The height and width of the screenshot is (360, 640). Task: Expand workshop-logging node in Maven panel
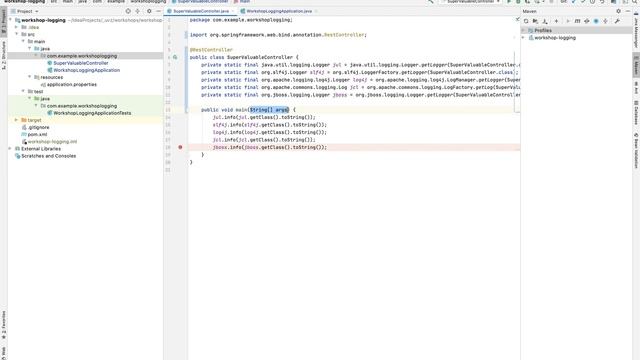(x=523, y=38)
